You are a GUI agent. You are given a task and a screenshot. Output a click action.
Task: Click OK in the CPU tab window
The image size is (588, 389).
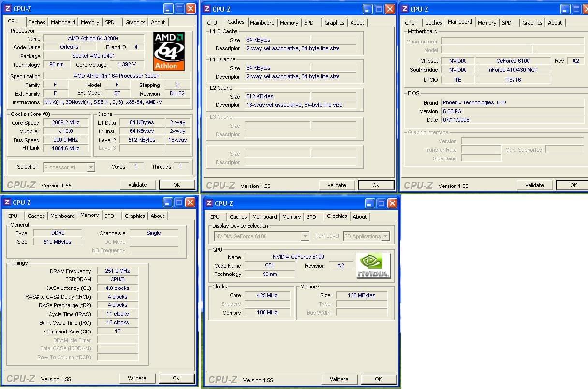[176, 185]
